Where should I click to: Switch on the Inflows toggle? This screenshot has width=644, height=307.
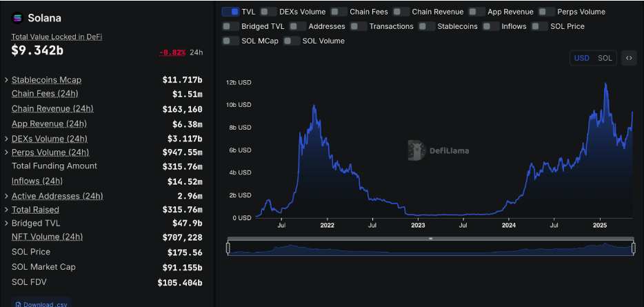click(x=491, y=26)
